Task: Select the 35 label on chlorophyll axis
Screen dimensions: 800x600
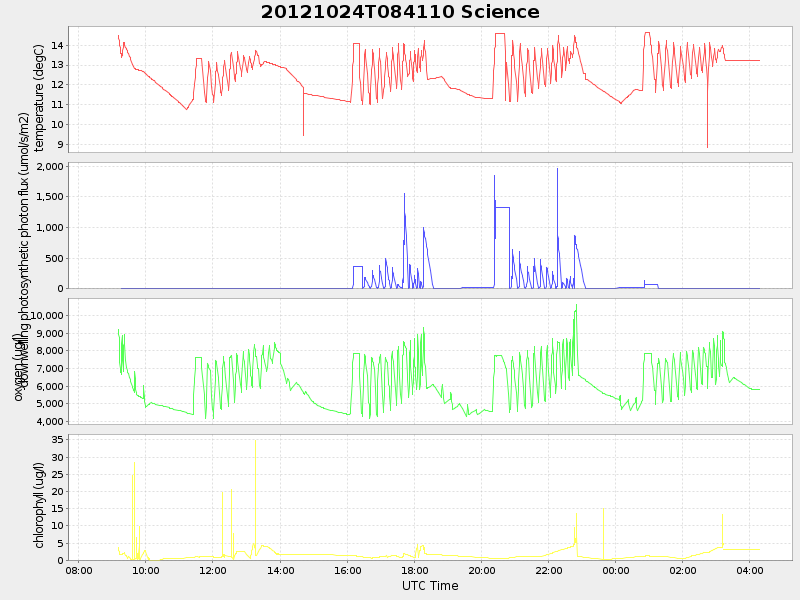Action: tap(57, 440)
